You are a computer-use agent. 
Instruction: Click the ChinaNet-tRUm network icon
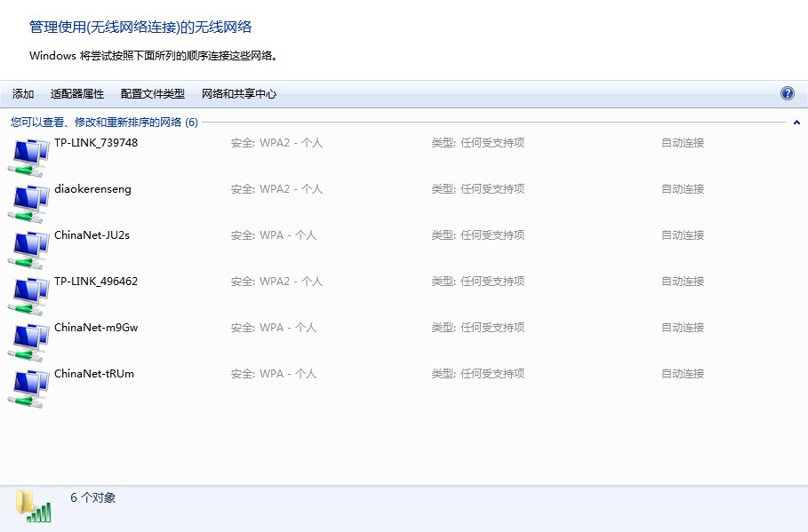tap(28, 388)
